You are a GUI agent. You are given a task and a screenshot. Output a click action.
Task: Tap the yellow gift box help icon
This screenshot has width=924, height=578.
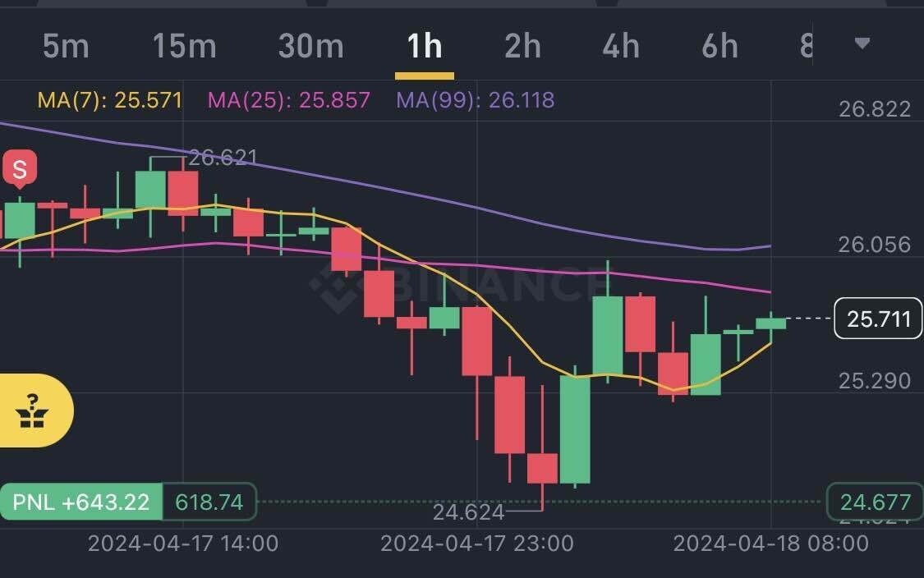(x=33, y=411)
